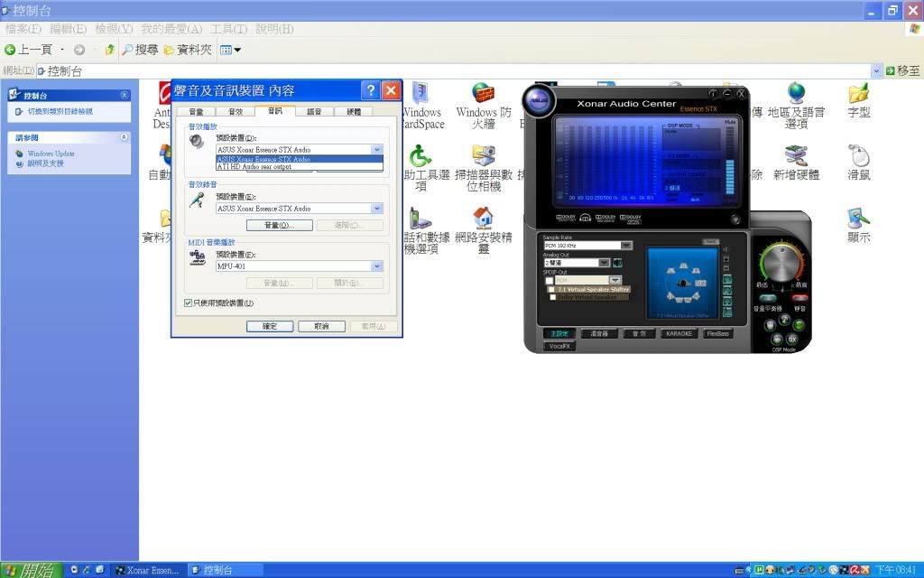Click the ASUS logo orb in Xonar Audio Center
924x578 pixels.
coord(537,99)
